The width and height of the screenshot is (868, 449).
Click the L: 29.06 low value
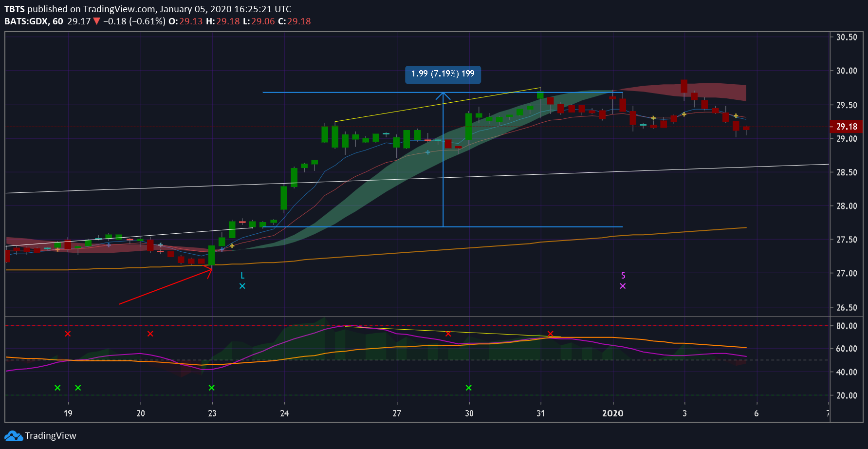259,21
